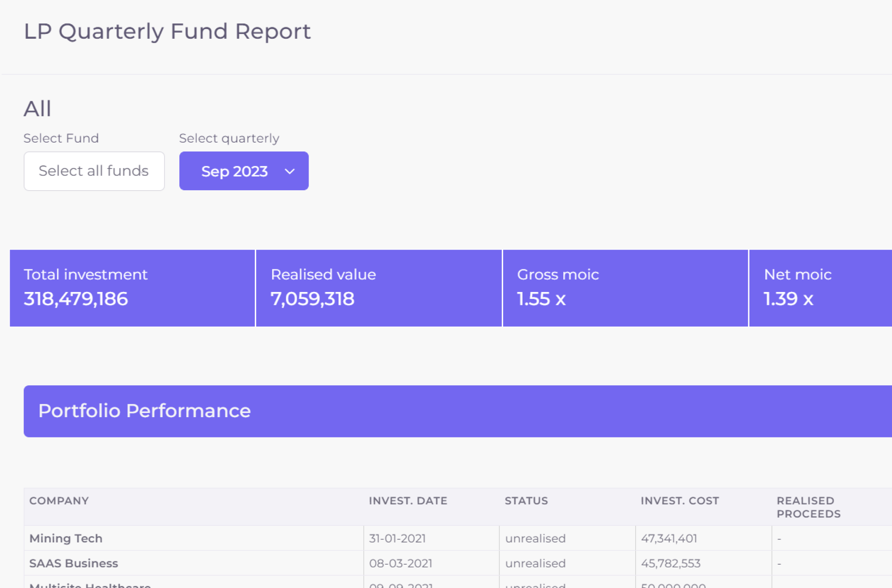Sort by the INVEST. COST column header
The image size is (892, 588).
(x=679, y=501)
